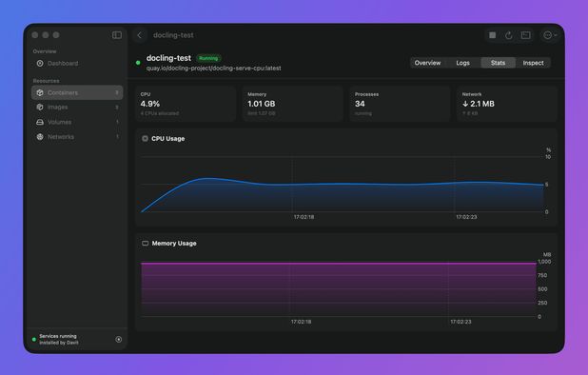Click the Volumes drive icon
Viewport: 588px width, 375px height.
click(40, 122)
